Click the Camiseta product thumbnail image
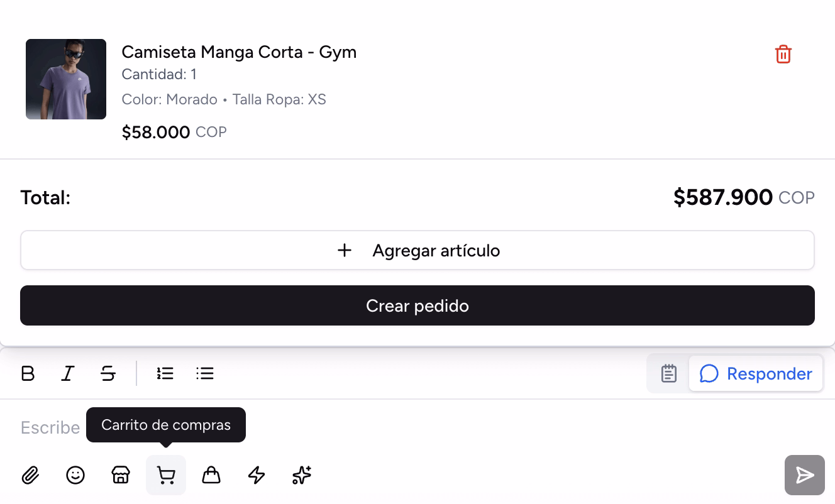 pos(66,79)
